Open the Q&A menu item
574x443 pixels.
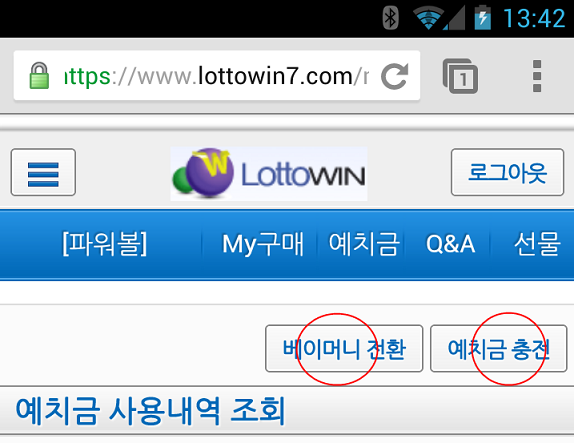pos(451,244)
